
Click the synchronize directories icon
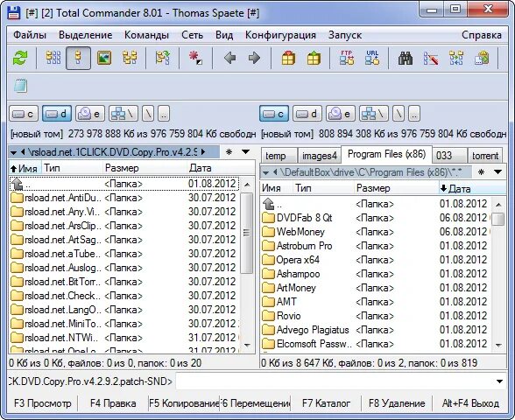456,58
